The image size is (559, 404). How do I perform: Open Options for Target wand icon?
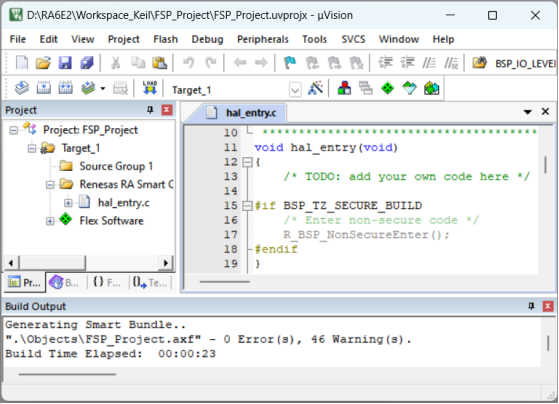click(x=316, y=88)
